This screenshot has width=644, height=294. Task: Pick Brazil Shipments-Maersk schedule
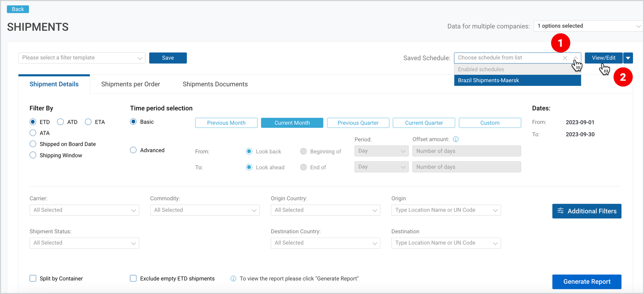click(x=518, y=80)
